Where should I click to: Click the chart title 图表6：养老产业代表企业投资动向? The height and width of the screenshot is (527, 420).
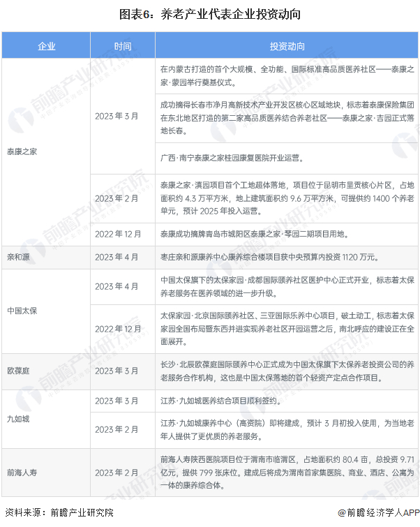[x=210, y=15]
